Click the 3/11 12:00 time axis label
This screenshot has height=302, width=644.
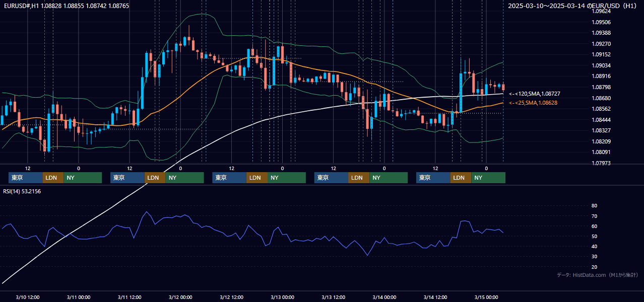pyautogui.click(x=130, y=297)
